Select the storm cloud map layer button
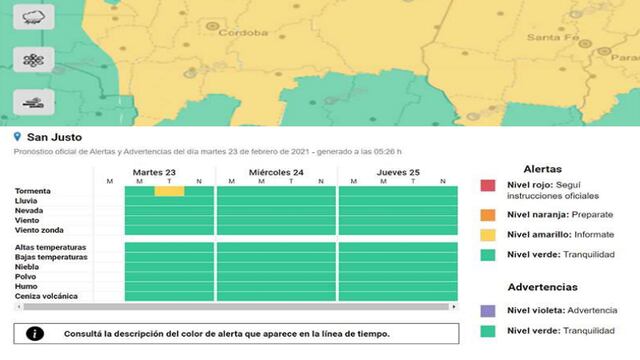This screenshot has height=360, width=640. 33,17
